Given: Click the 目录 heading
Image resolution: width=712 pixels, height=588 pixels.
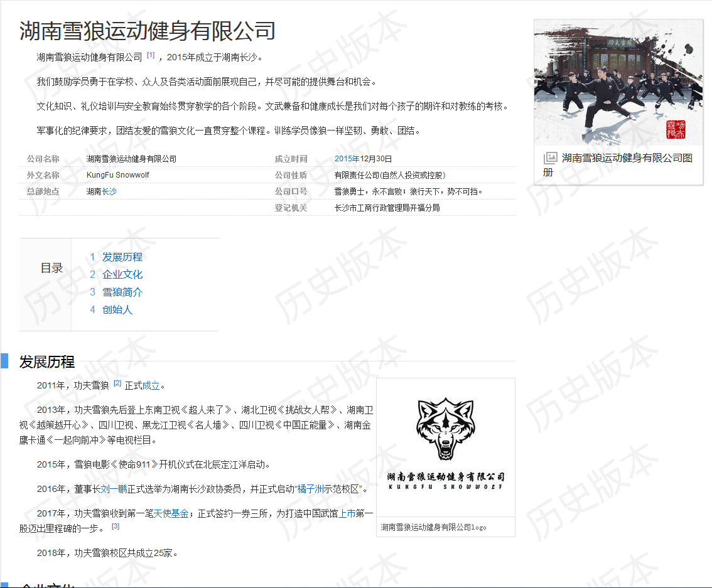Looking at the screenshot, I should pyautogui.click(x=51, y=268).
